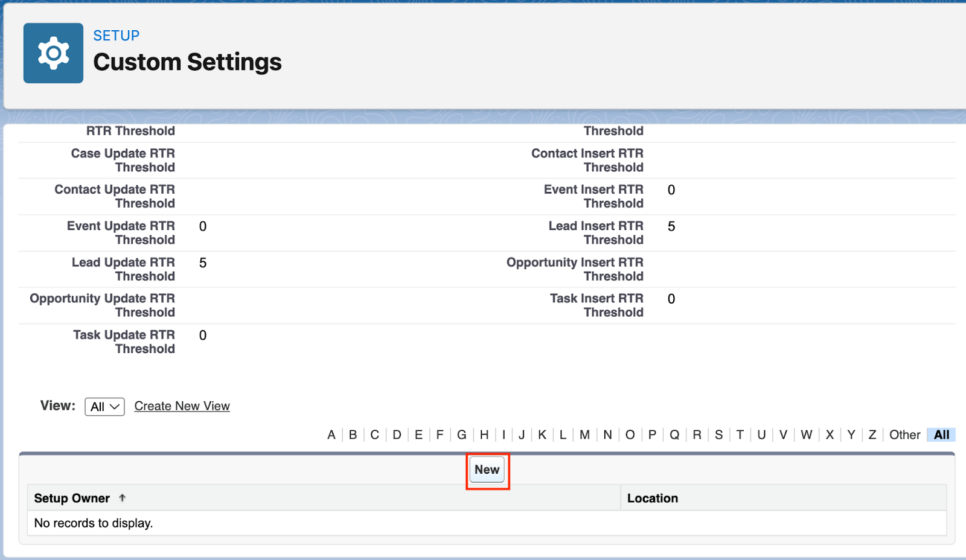Click the Contact Insert RTR Threshold label
966x560 pixels.
(587, 161)
